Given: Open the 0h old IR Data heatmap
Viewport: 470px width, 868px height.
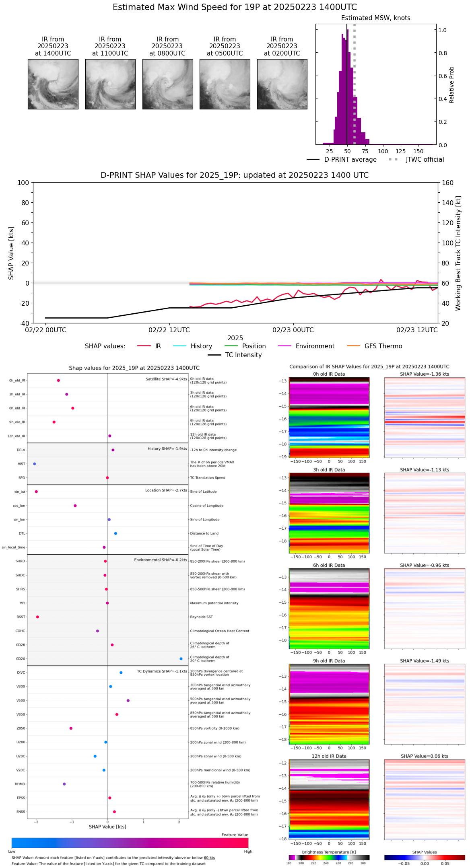Looking at the screenshot, I should (329, 417).
